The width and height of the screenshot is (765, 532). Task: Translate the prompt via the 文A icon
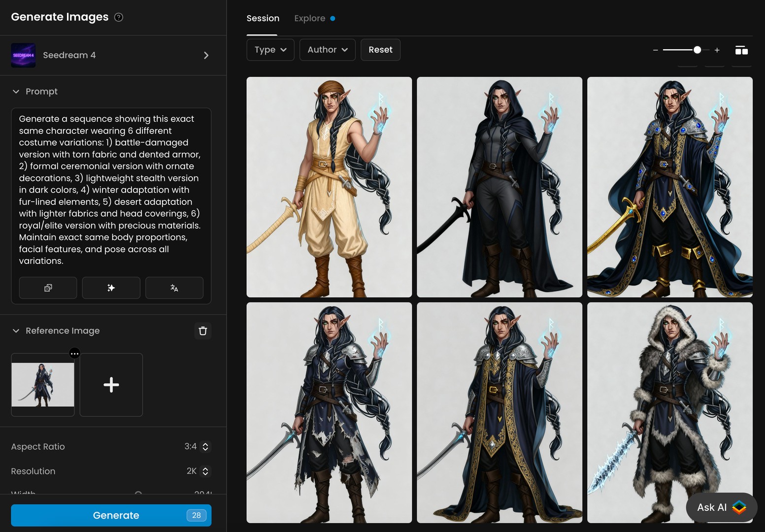174,288
